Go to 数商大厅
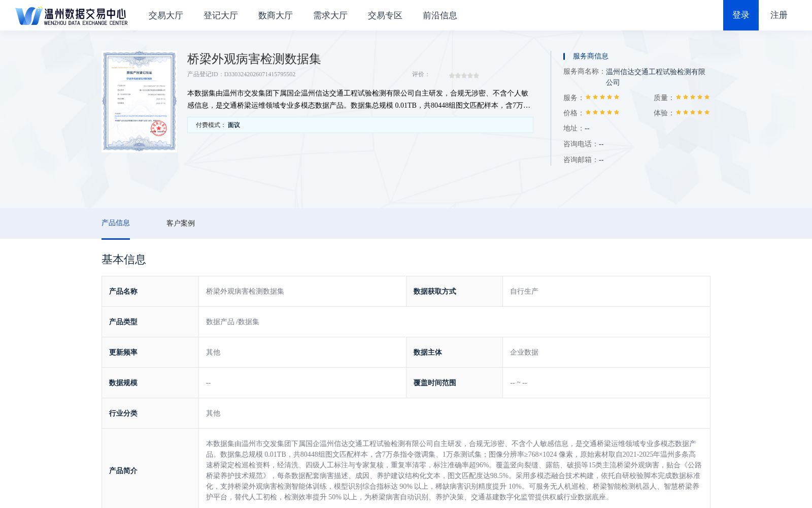The height and width of the screenshot is (508, 812). coord(276,15)
